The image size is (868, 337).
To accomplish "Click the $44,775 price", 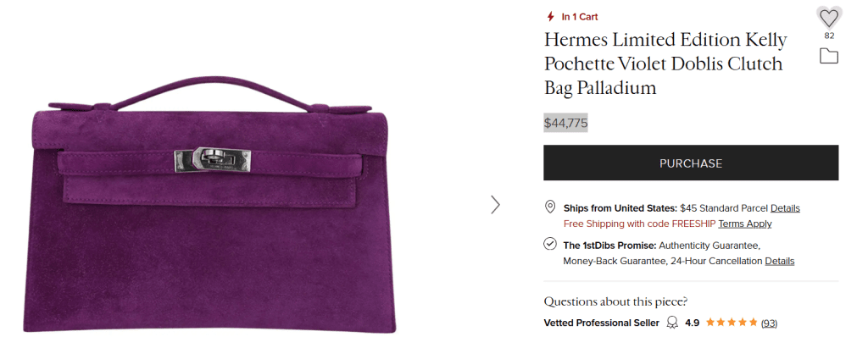I will pyautogui.click(x=565, y=123).
